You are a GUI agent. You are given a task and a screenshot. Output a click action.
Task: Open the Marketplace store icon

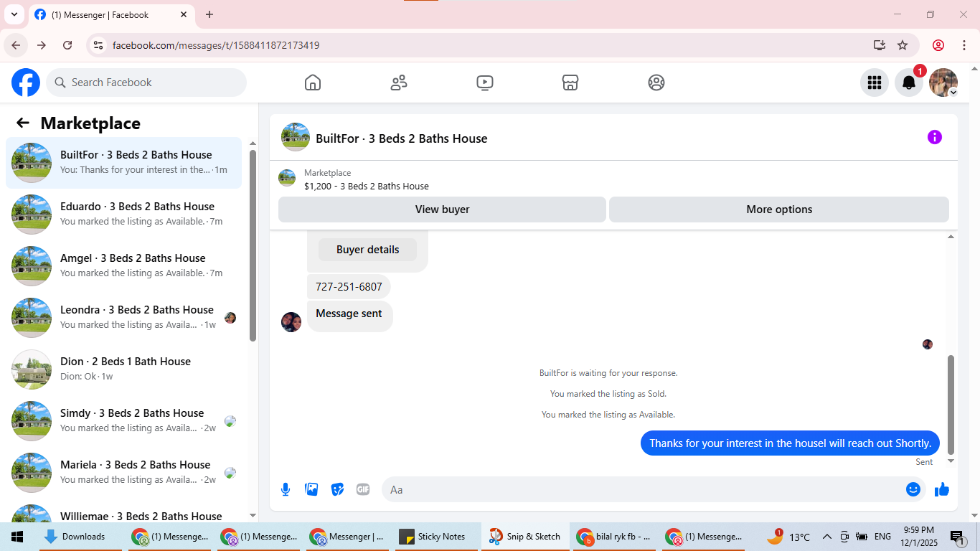pos(570,83)
